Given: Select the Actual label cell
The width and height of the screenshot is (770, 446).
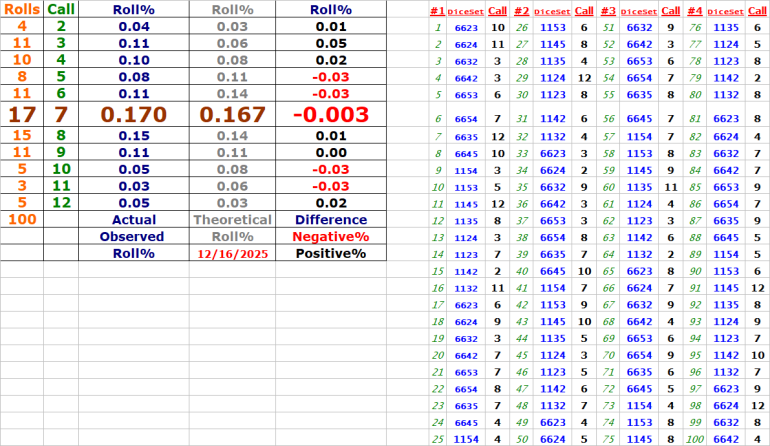Looking at the screenshot, I should [133, 219].
